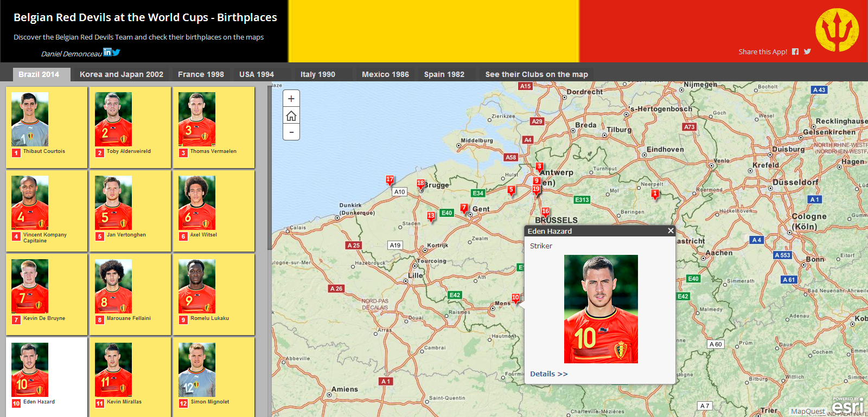This screenshot has width=868, height=417.
Task: Open Daniel Demonceau's LinkedIn profile icon
Action: pos(107,52)
